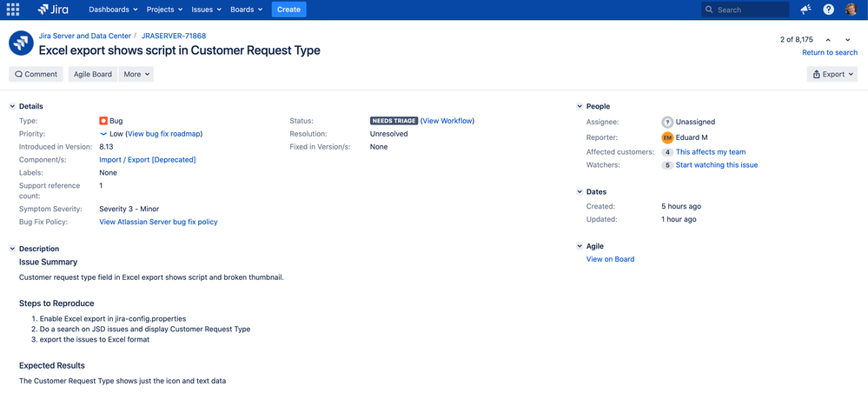Click Start watching this issue link
Screen dimensions: 868x400
(x=717, y=165)
